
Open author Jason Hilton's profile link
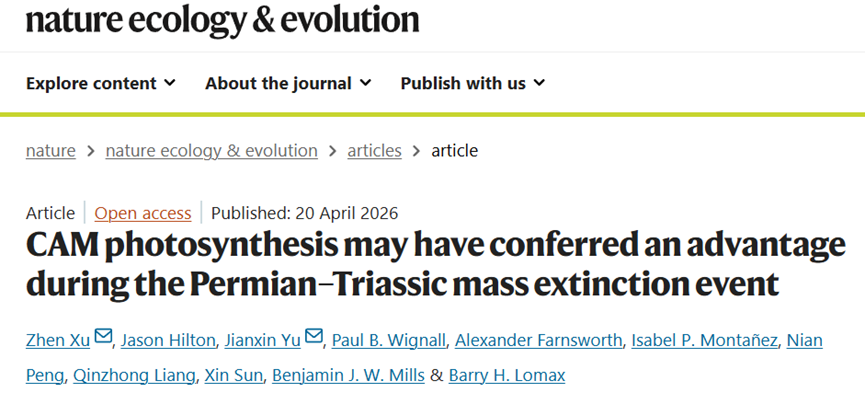pos(168,341)
